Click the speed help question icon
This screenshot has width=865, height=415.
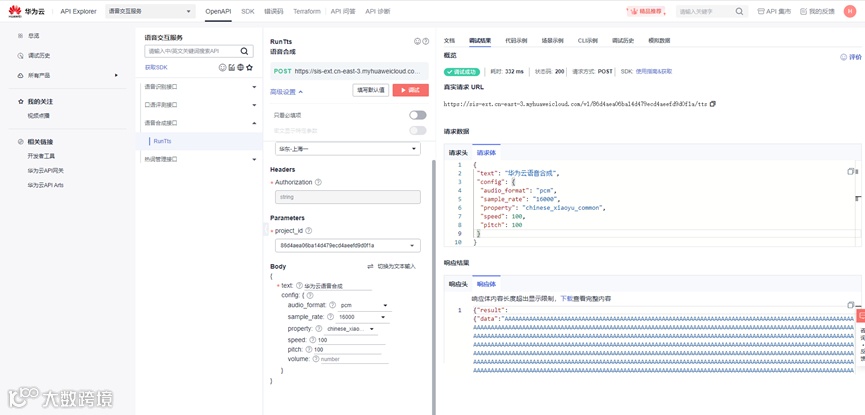(313, 340)
